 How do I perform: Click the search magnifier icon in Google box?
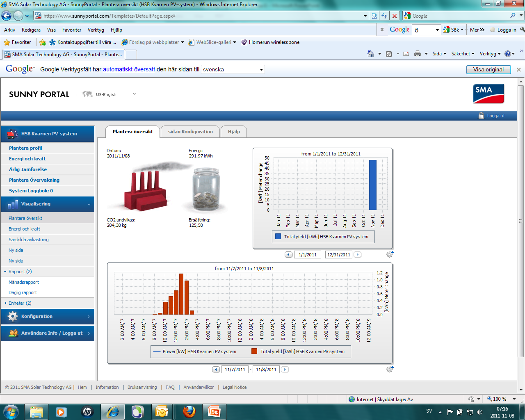point(513,16)
